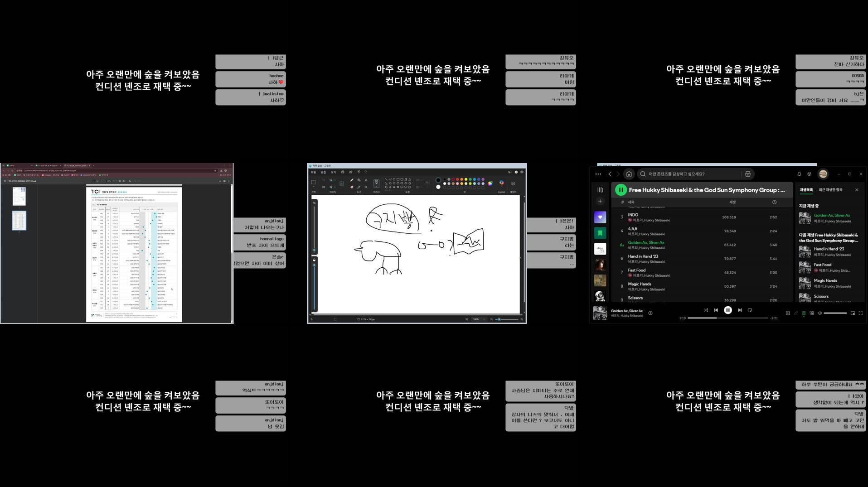Pause the currently playing track in Spotify
This screenshot has height=487, width=868.
[728, 310]
